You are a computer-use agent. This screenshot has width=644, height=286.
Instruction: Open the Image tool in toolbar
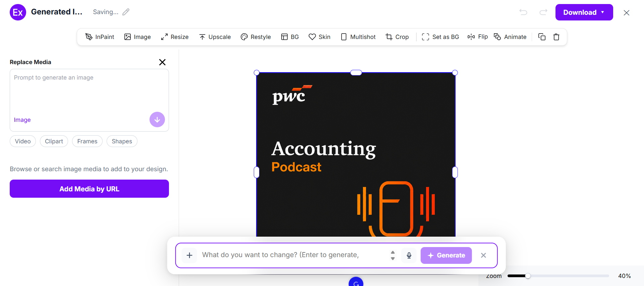click(x=137, y=37)
